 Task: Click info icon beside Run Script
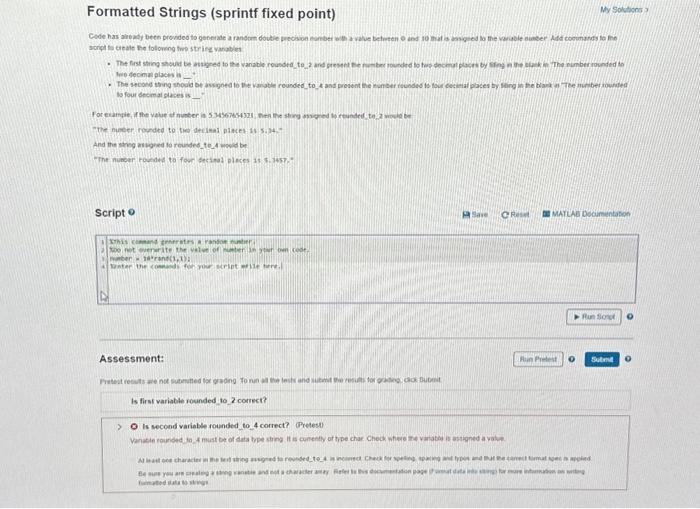point(630,317)
